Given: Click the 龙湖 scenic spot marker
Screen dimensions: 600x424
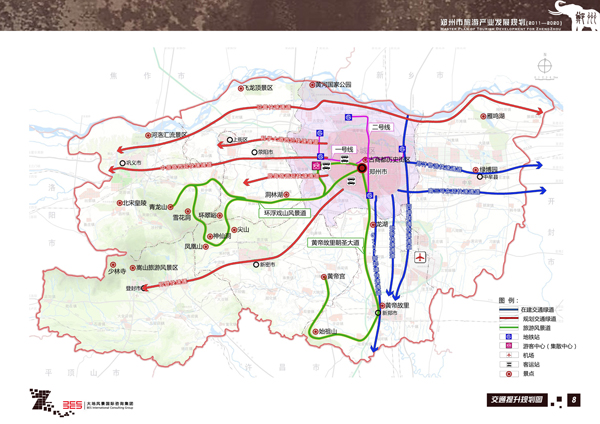Looking at the screenshot, I should 373,225.
